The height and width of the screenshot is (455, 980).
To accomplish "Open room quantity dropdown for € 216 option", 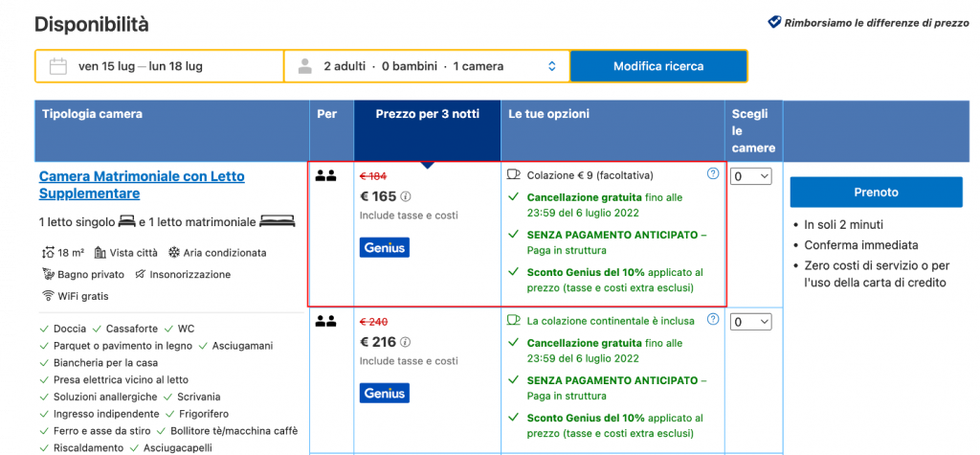I will click(750, 322).
